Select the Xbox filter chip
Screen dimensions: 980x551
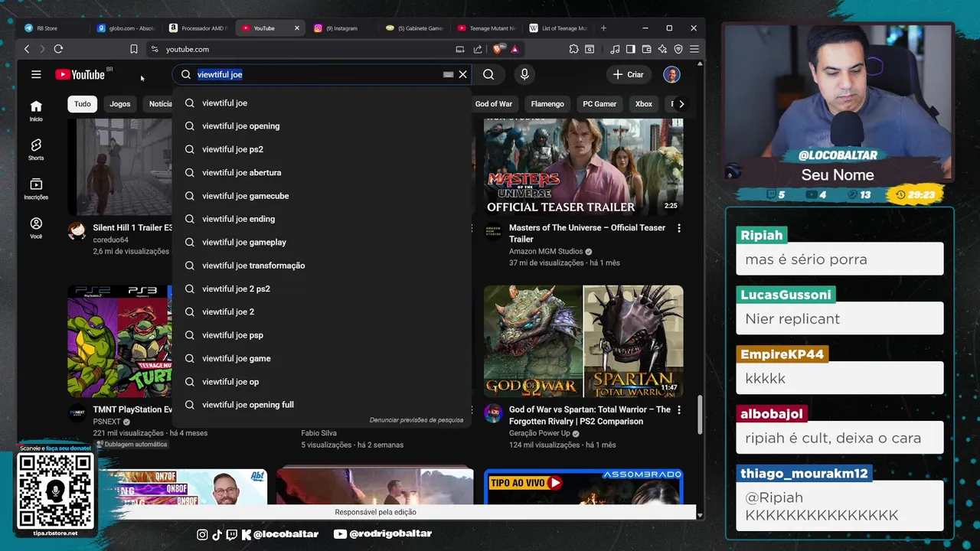(x=644, y=104)
